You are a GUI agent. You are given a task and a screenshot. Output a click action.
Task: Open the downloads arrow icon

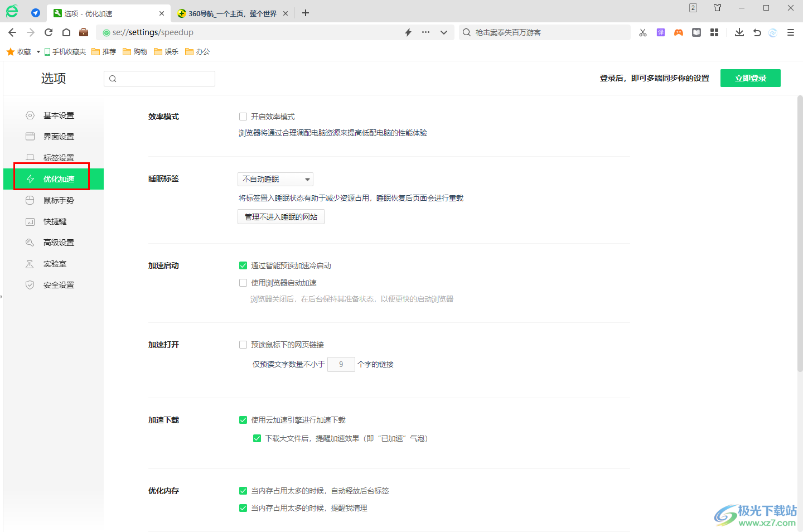point(739,32)
